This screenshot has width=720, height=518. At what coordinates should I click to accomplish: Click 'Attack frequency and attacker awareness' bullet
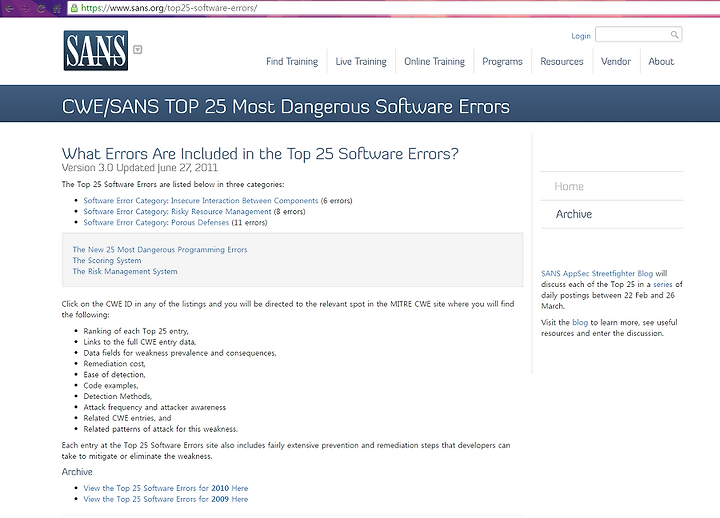tap(155, 407)
